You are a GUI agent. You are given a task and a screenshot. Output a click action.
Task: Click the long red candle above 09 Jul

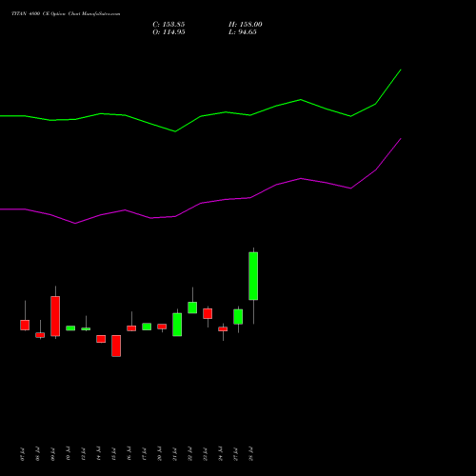[55, 316]
